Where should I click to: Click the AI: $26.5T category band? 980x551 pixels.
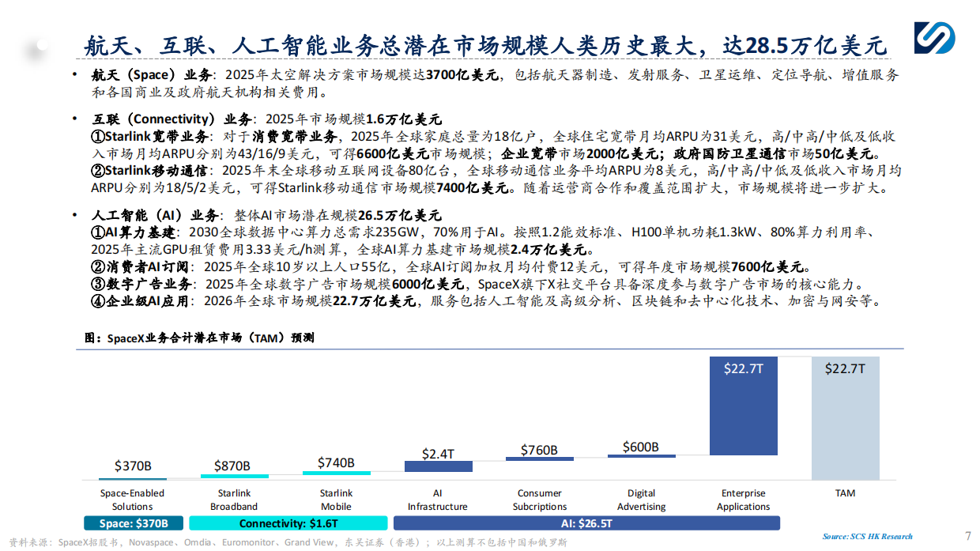pos(586,523)
